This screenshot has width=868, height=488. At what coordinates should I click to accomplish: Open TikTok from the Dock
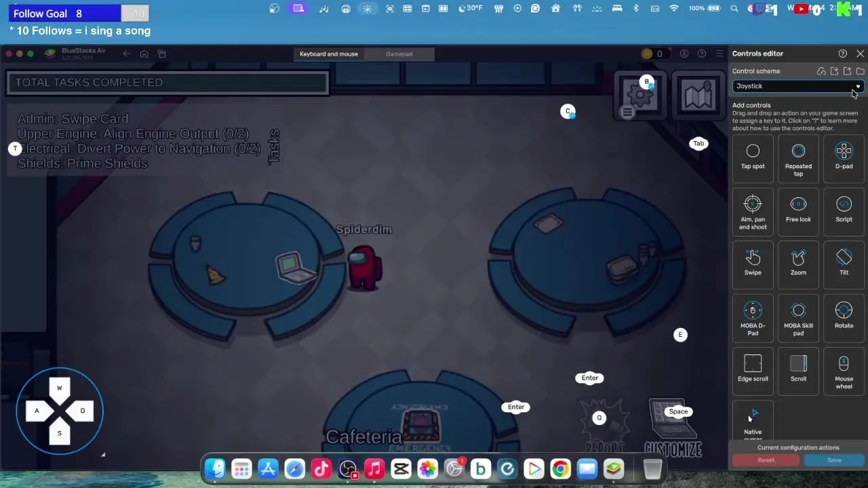pos(321,469)
